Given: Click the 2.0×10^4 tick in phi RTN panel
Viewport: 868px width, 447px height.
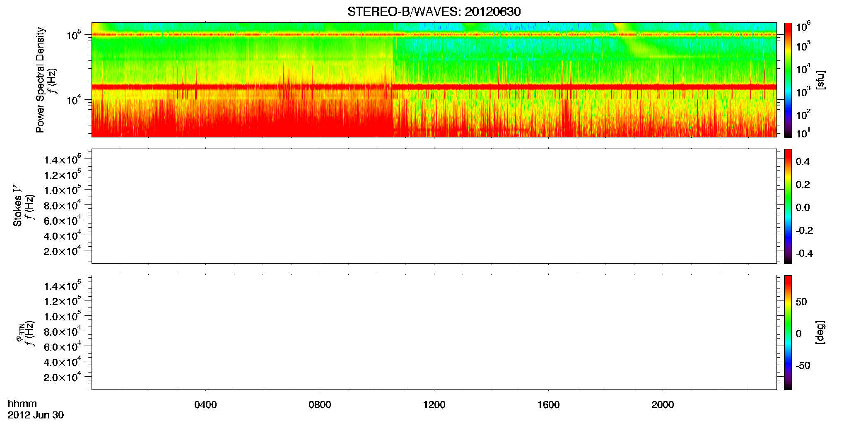Looking at the screenshot, I should pyautogui.click(x=62, y=377).
